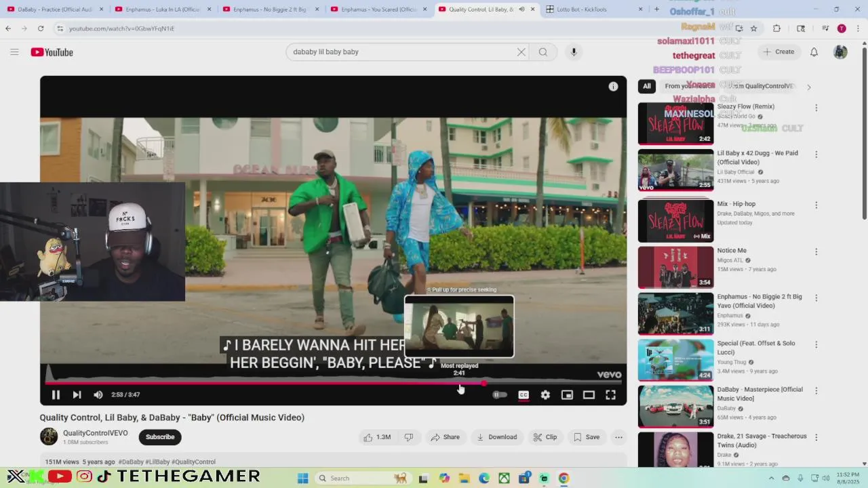
Task: Open the YouTube guide hamburger menu
Action: 14,52
